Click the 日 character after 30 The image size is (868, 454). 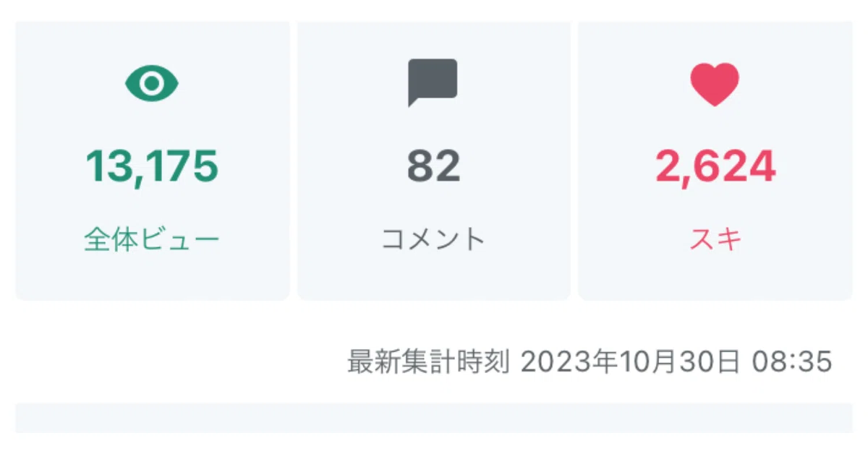728,361
